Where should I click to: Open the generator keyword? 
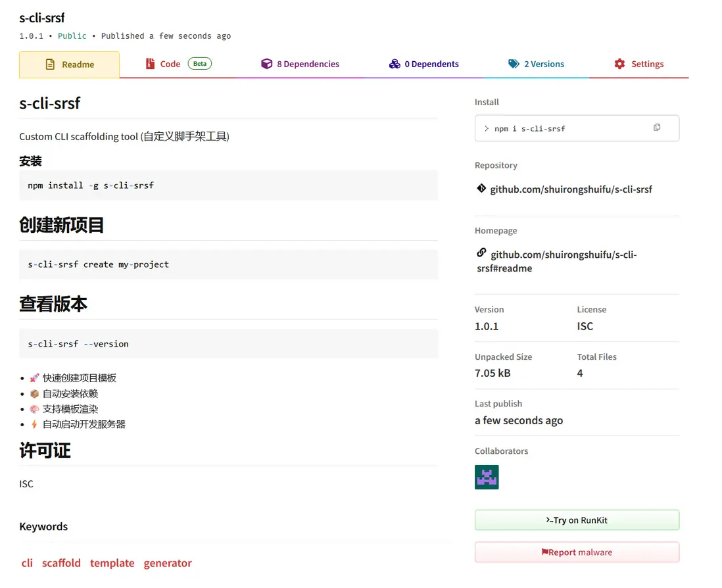click(168, 563)
